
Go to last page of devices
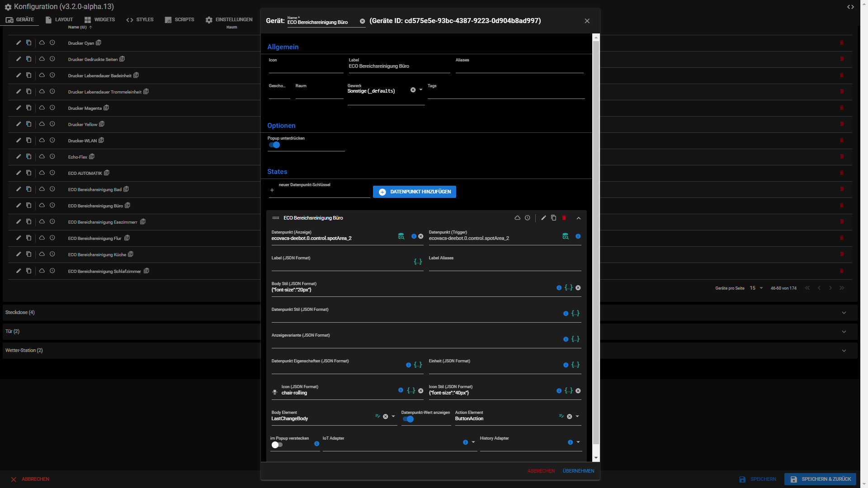(842, 288)
